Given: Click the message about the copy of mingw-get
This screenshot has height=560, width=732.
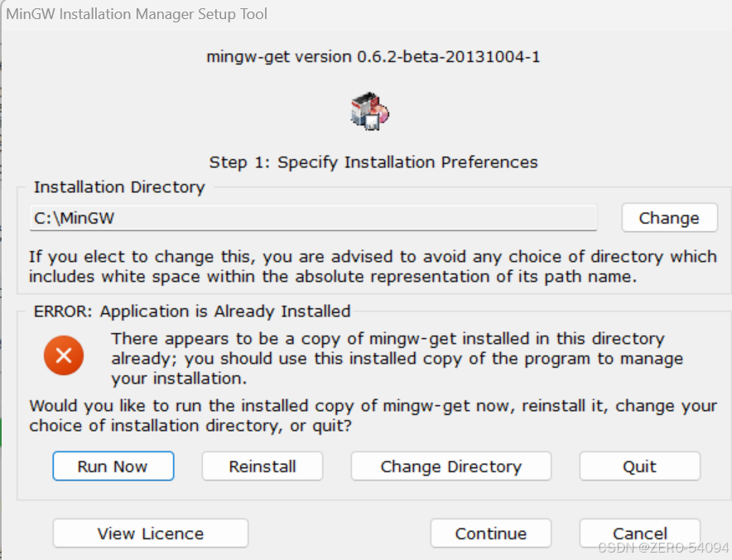Looking at the screenshot, I should (397, 358).
